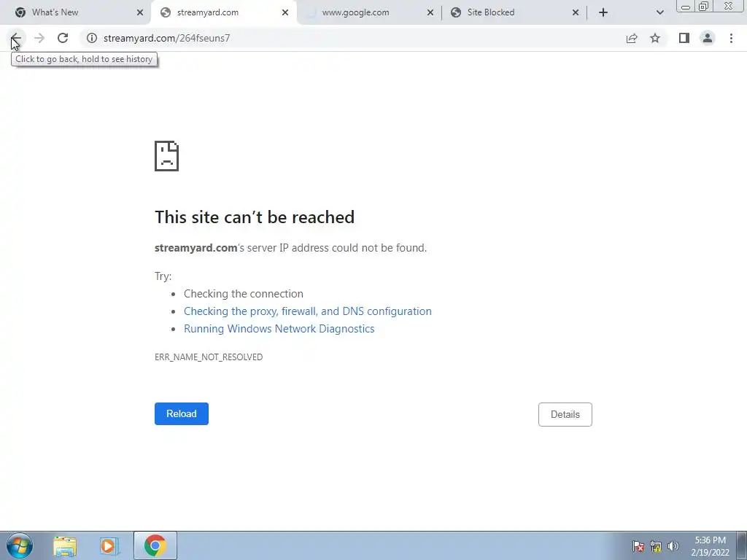Click the sad page error icon

tap(167, 156)
